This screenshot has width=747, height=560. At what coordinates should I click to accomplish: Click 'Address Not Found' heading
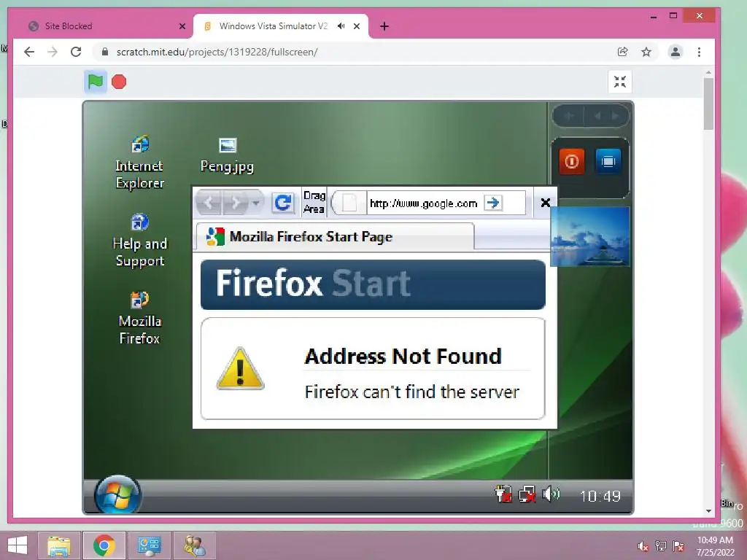coord(403,356)
